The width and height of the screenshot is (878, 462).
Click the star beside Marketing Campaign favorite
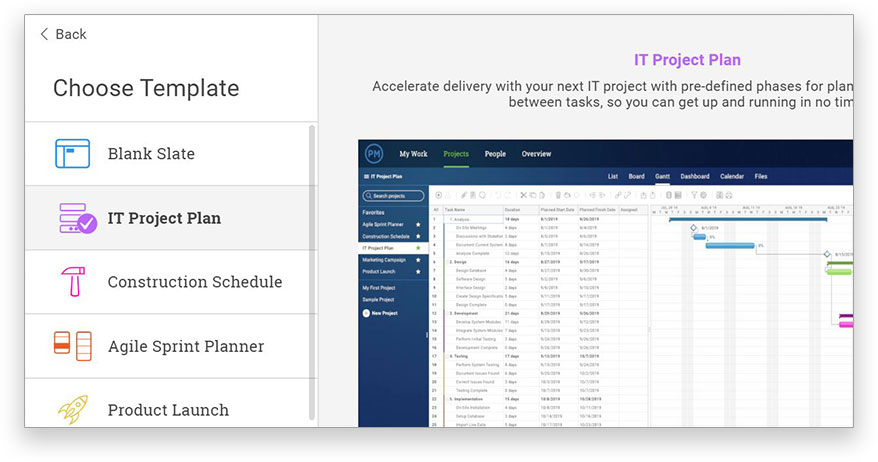point(418,260)
